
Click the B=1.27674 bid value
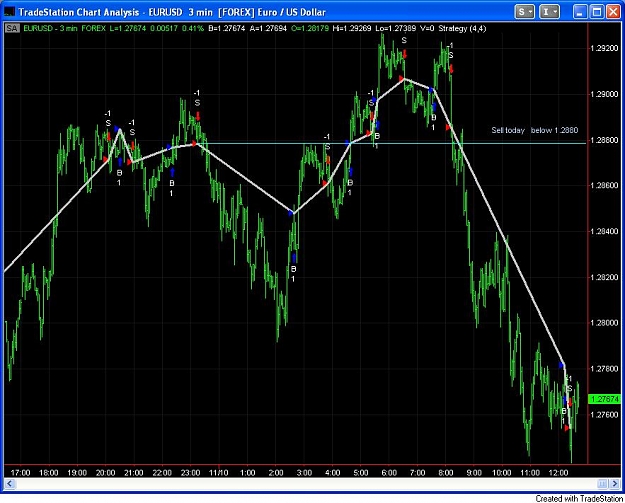click(x=226, y=28)
